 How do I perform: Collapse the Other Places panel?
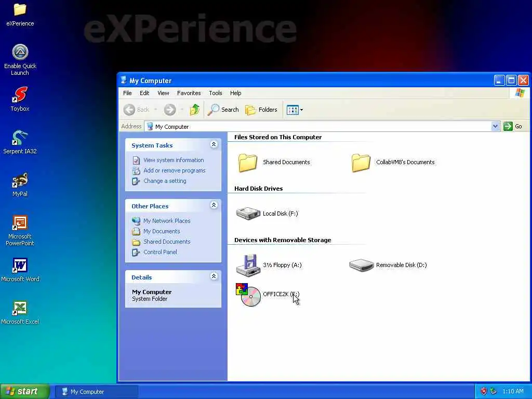coord(214,205)
